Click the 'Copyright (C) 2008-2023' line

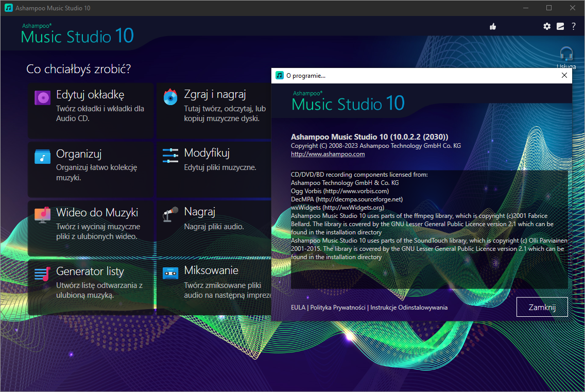coord(376,146)
